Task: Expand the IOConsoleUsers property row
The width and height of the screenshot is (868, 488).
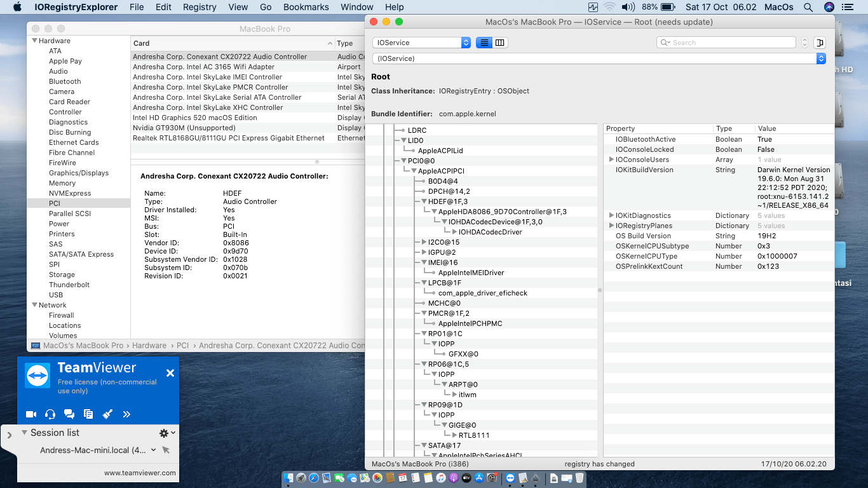Action: [611, 159]
